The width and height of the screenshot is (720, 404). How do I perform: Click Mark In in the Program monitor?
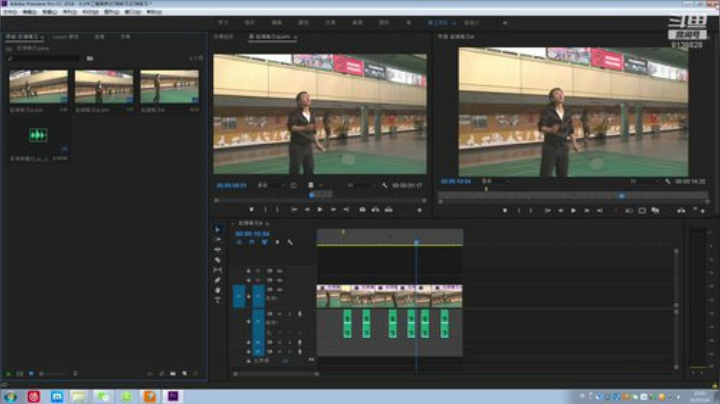point(519,211)
